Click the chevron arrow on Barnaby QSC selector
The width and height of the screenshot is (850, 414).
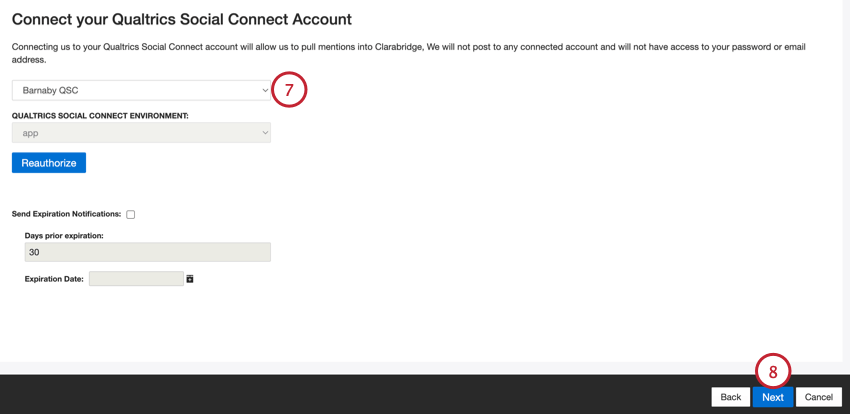pyautogui.click(x=265, y=90)
